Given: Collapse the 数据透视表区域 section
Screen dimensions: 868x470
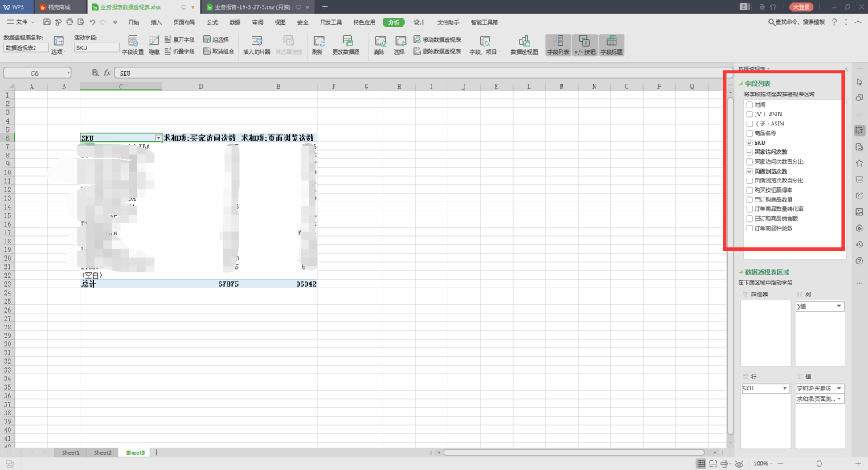Looking at the screenshot, I should tap(741, 272).
